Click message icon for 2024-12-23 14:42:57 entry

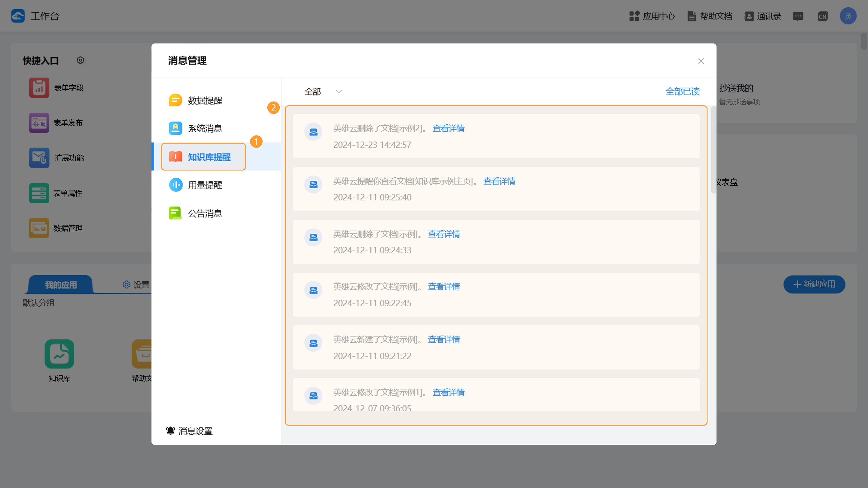pyautogui.click(x=313, y=132)
